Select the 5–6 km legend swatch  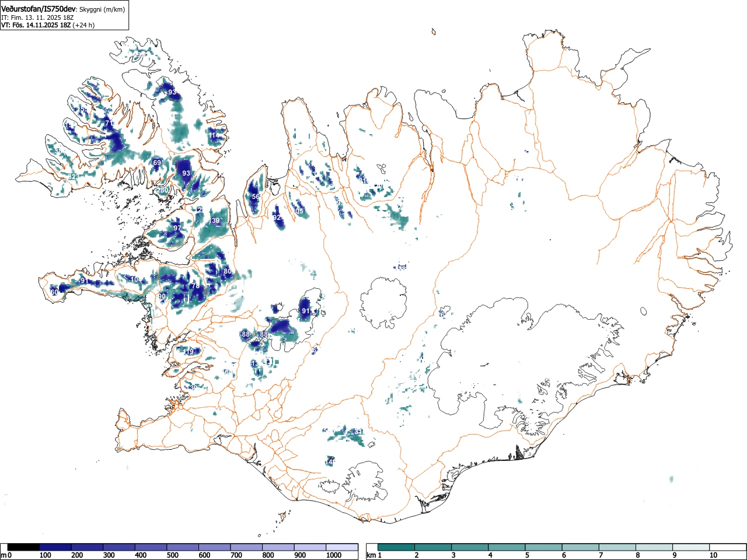543,547
